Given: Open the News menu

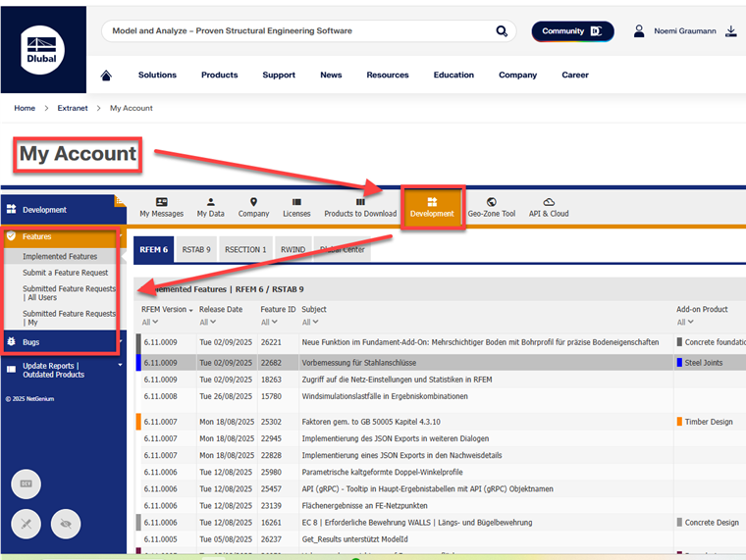Looking at the screenshot, I should pyautogui.click(x=331, y=76).
